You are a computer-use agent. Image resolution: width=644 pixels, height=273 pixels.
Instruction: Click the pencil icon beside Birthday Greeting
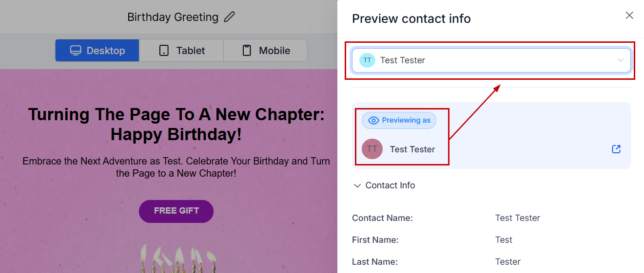[229, 17]
